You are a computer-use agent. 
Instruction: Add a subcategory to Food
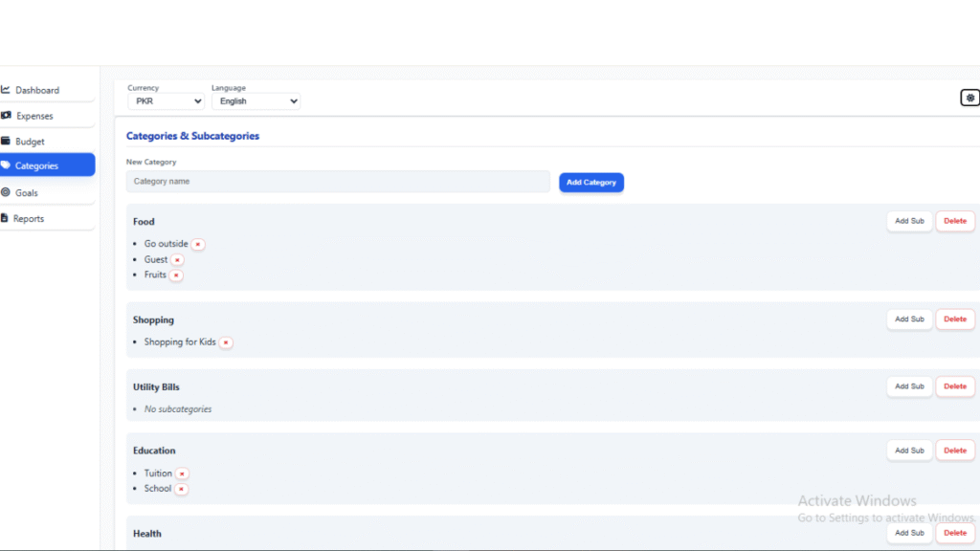(908, 221)
